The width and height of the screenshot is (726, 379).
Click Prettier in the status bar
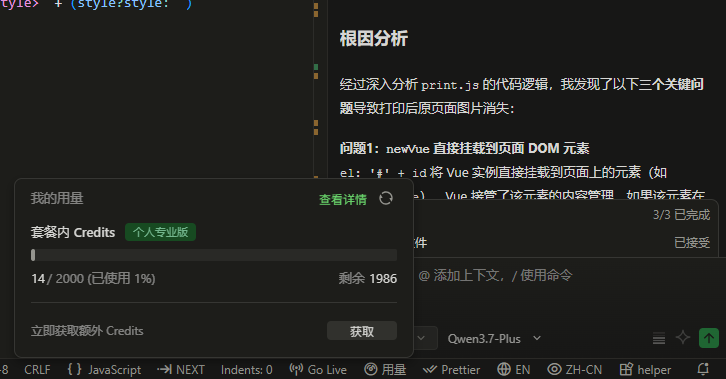(x=451, y=370)
